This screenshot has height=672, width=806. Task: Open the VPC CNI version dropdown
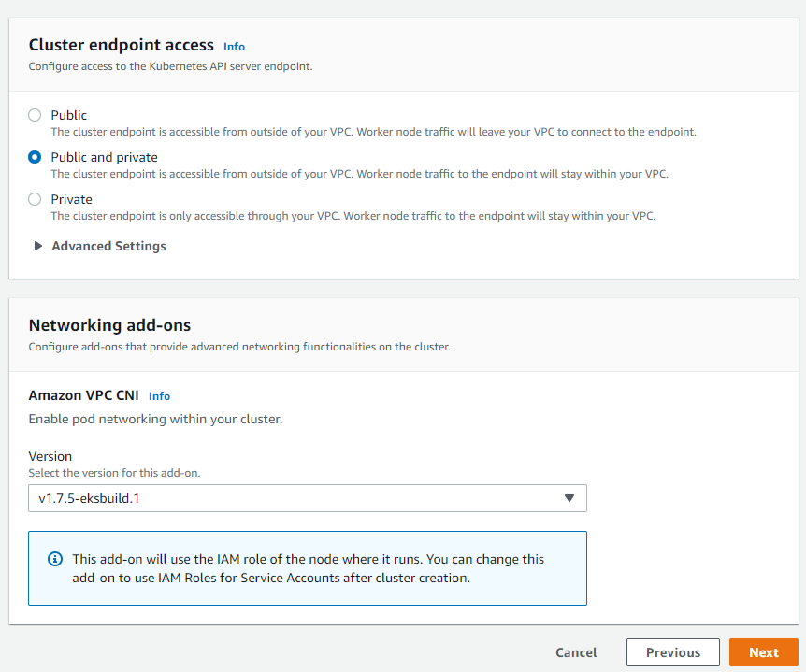click(308, 498)
